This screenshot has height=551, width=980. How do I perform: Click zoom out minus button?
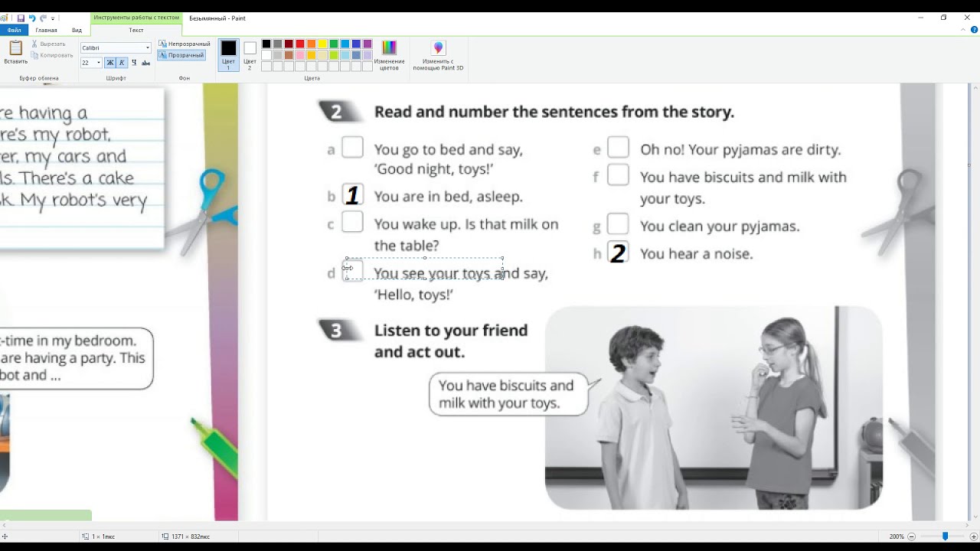coord(913,536)
